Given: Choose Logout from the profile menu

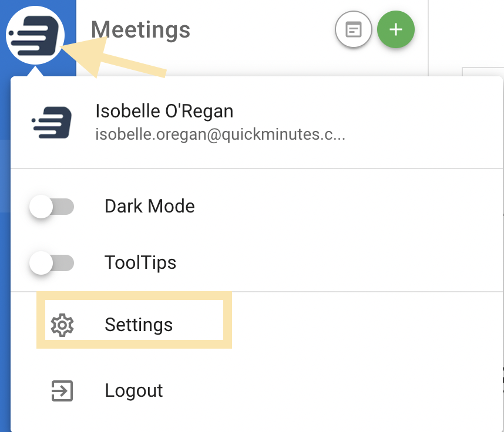Looking at the screenshot, I should coord(257,391).
